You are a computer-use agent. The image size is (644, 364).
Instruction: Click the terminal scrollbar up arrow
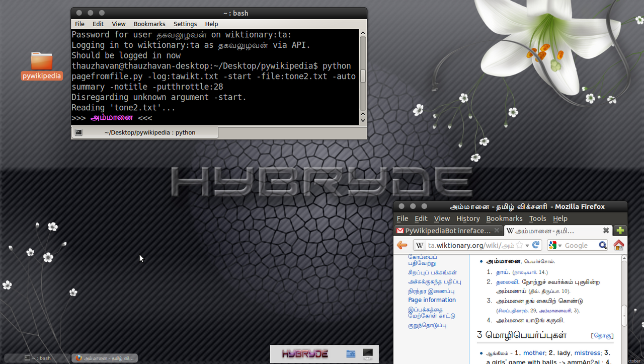pyautogui.click(x=363, y=32)
